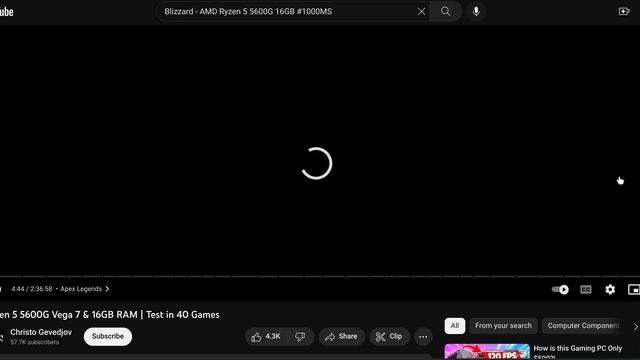The height and width of the screenshot is (360, 640).
Task: Click the '57.7K subscribers' text
Action: (35, 342)
